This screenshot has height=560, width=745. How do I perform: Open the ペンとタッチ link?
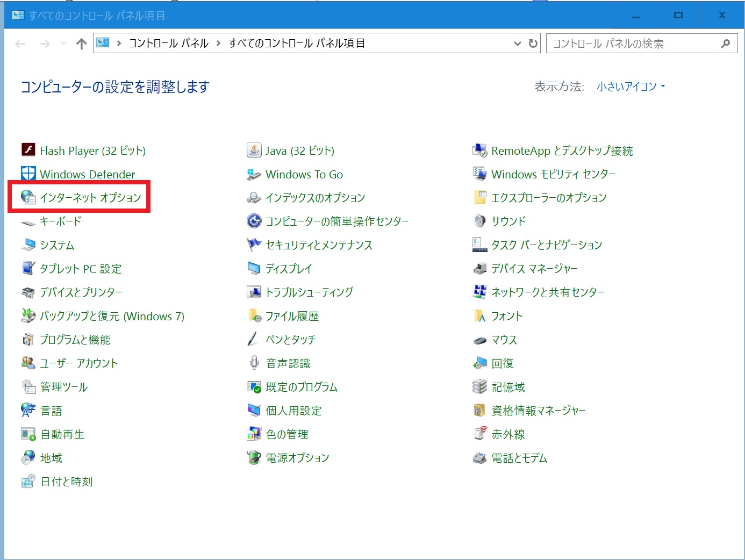[290, 340]
